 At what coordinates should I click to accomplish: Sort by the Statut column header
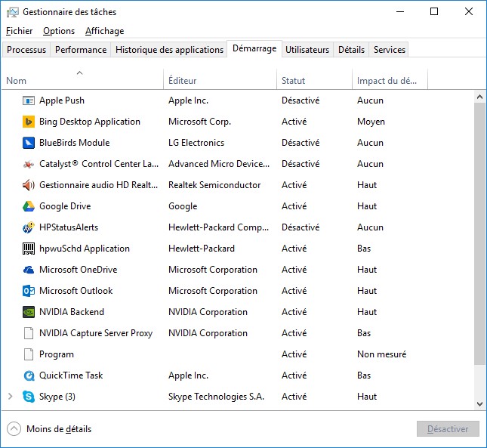293,81
